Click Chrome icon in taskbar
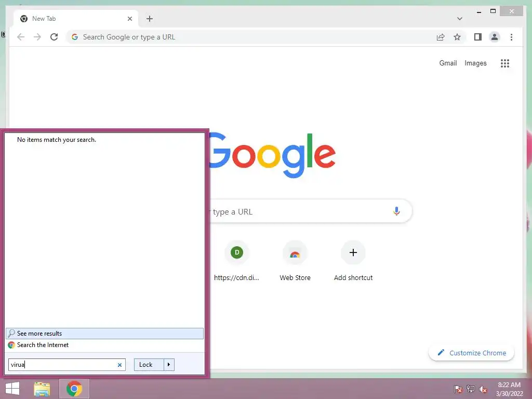Image resolution: width=532 pixels, height=399 pixels. point(74,389)
